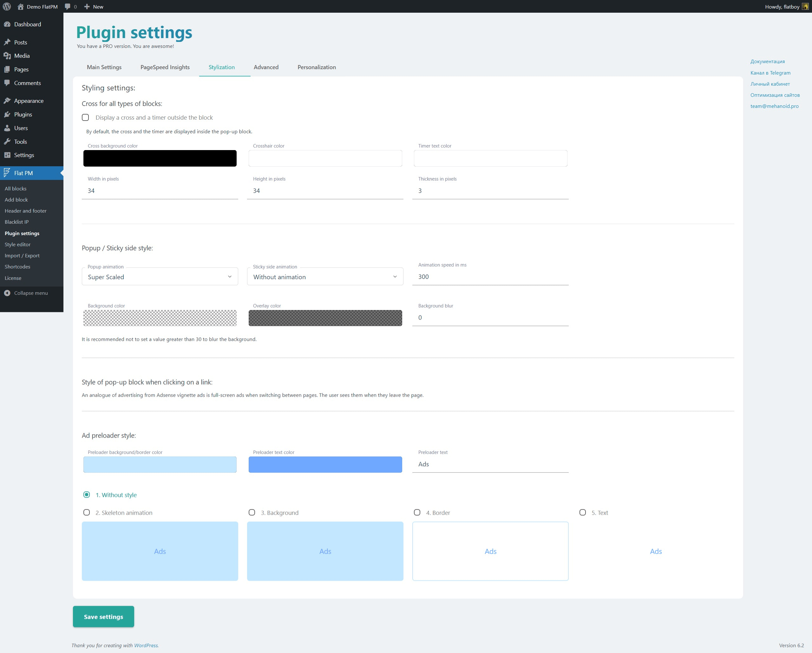Click the Tools wrench icon

(x=7, y=142)
